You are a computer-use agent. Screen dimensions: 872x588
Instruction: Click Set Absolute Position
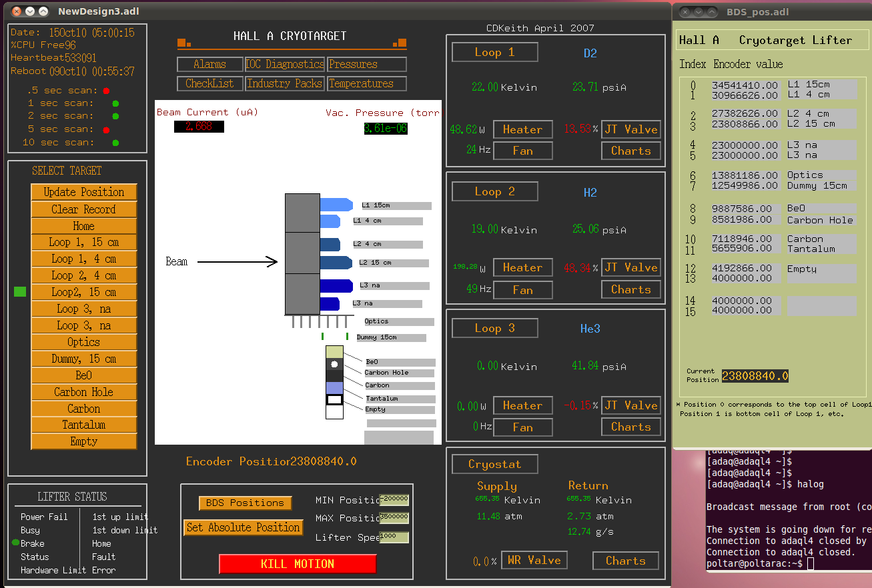(244, 528)
